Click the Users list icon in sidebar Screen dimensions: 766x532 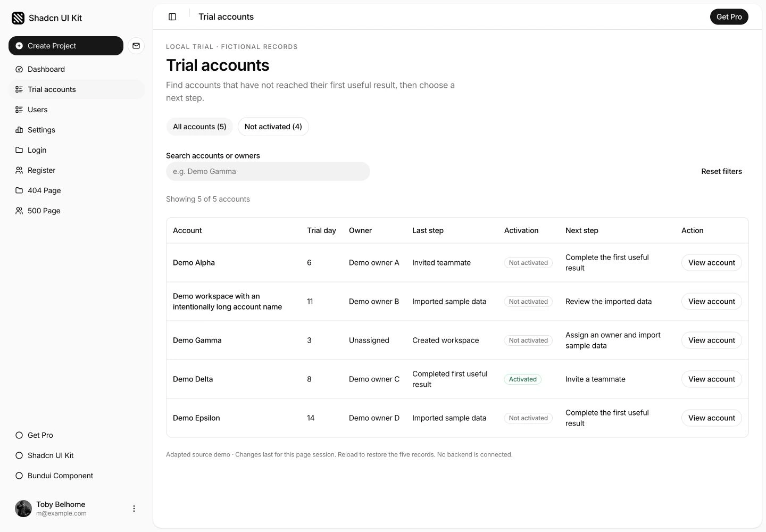[19, 110]
